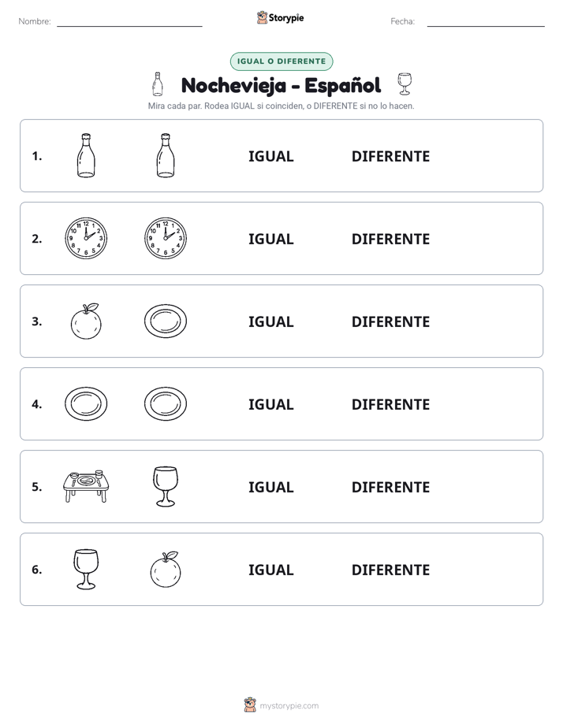This screenshot has width=563, height=728.
Task: Choose IGUAL for row 1
Action: (270, 157)
